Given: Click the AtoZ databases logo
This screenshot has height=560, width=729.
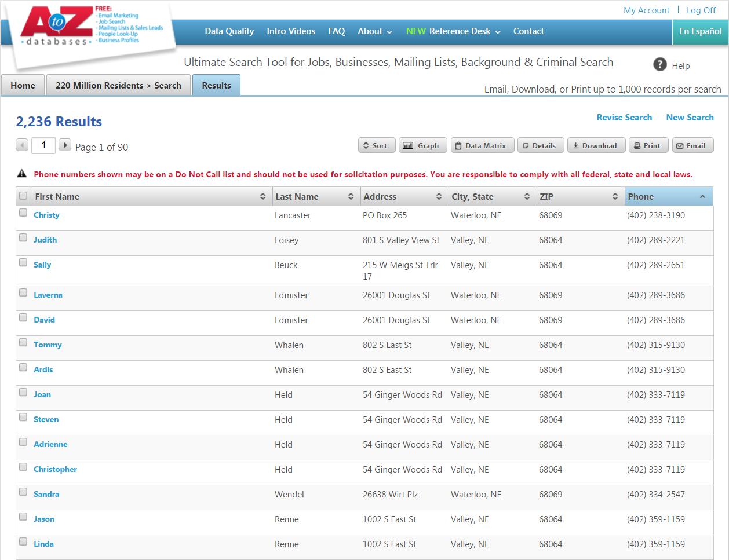Looking at the screenshot, I should click(57, 26).
